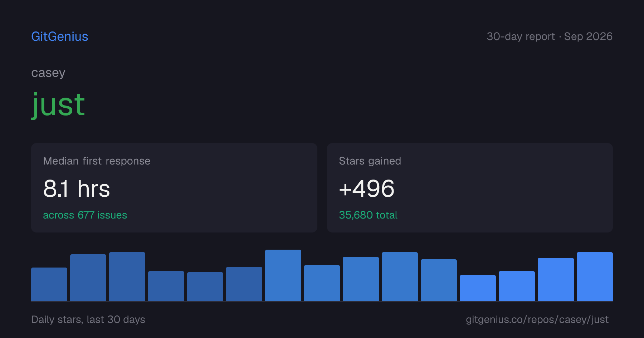Viewport: 644px width, 338px height.
Task: Open the Median first response card
Action: [174, 188]
